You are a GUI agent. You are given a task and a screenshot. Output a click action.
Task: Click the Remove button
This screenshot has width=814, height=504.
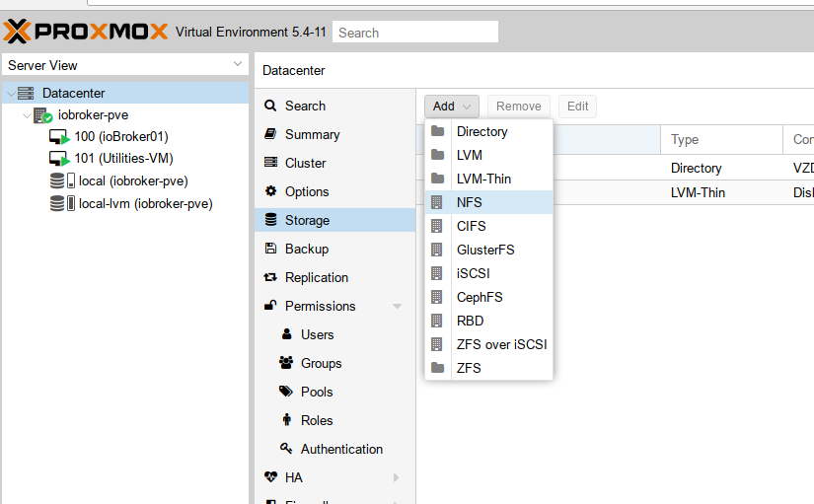(x=519, y=107)
